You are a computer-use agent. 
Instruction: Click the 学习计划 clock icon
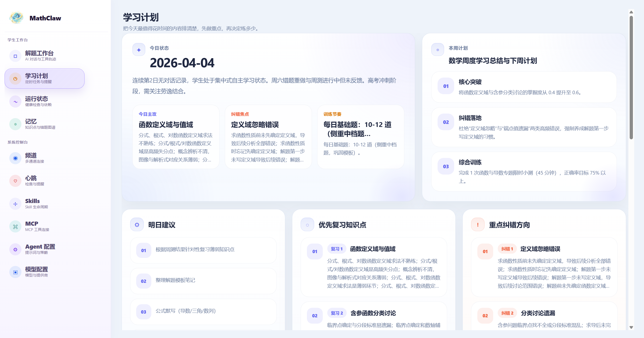click(x=15, y=78)
